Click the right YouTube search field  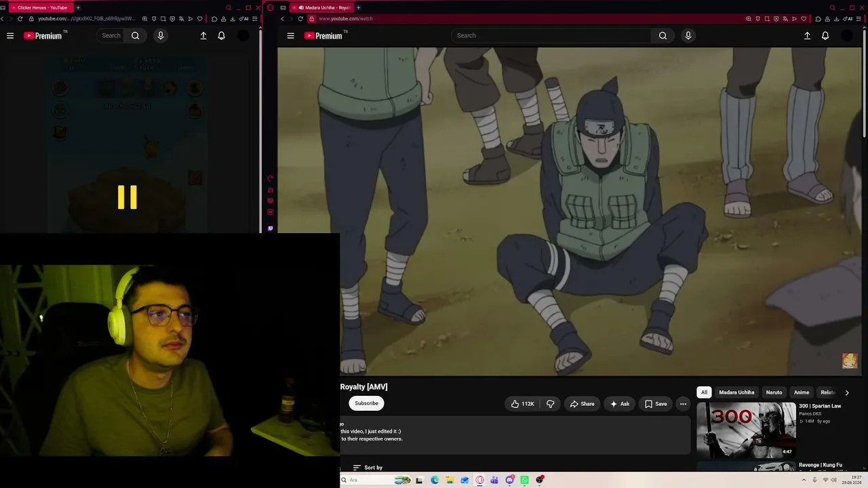(551, 36)
